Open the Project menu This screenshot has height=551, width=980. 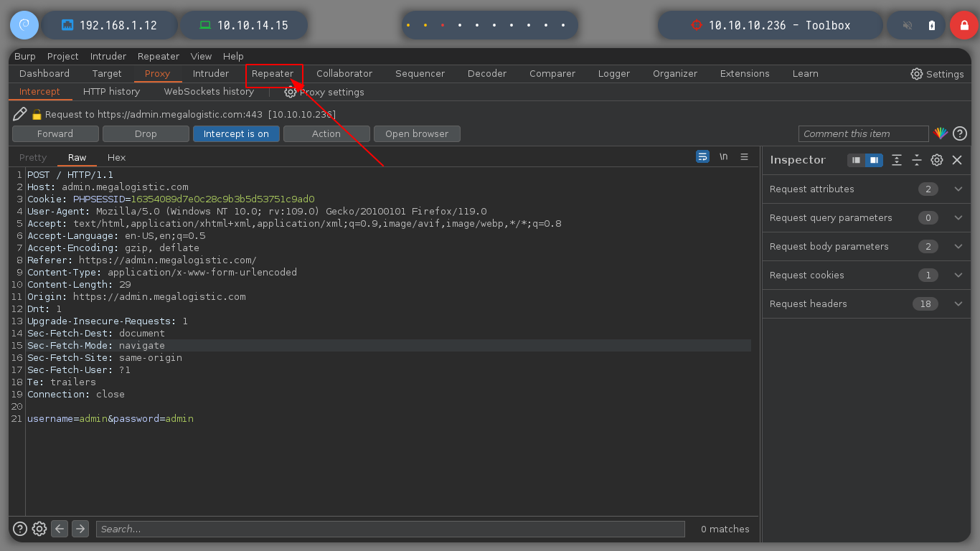tap(63, 56)
